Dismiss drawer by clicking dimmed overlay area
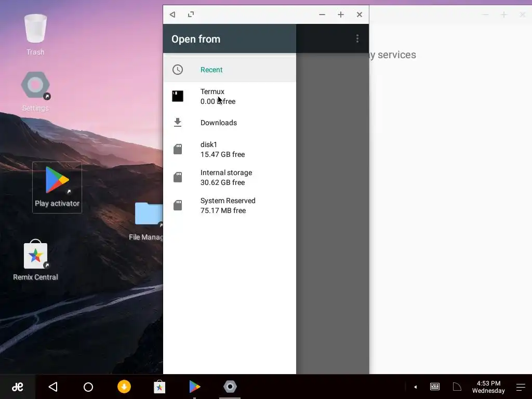The image size is (532, 399). tap(332, 214)
